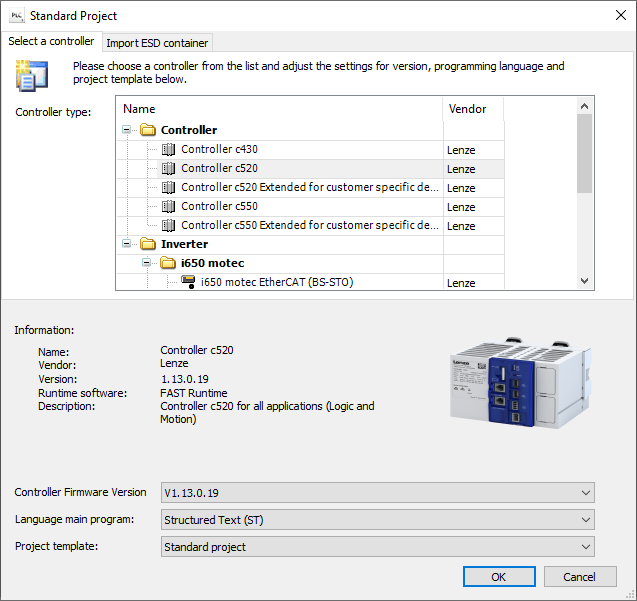Open the Language main program dropdown
This screenshot has width=637, height=601.
[x=377, y=520]
